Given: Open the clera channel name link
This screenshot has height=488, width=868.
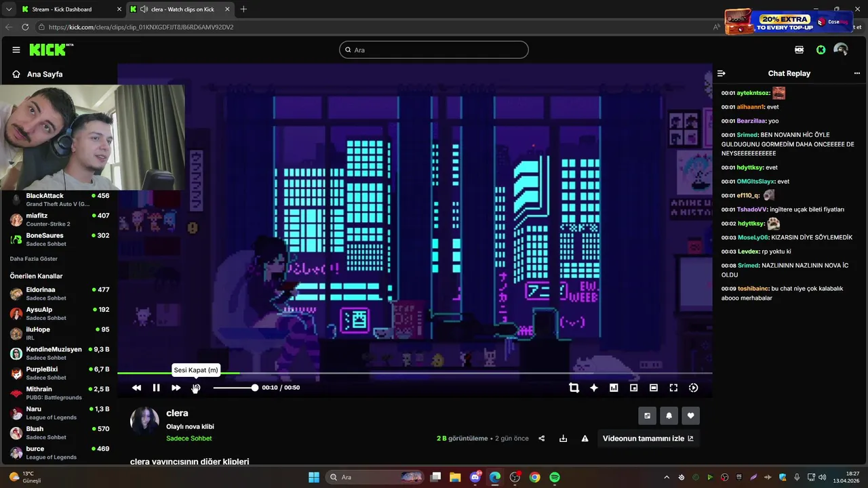Looking at the screenshot, I should click(x=177, y=413).
